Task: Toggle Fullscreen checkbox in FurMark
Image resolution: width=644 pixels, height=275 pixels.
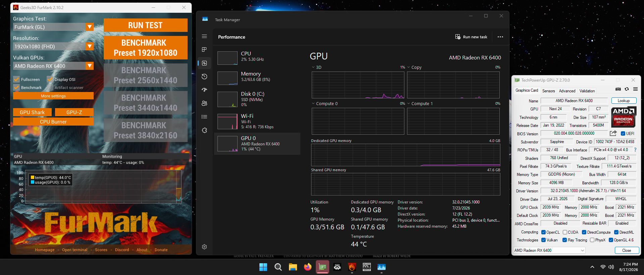Action: click(x=16, y=79)
